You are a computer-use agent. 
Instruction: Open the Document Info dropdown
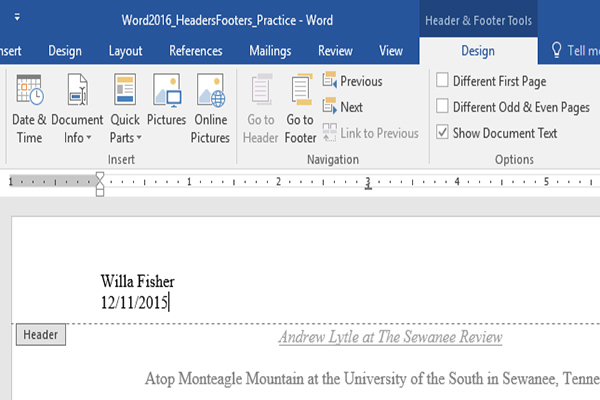pyautogui.click(x=77, y=109)
